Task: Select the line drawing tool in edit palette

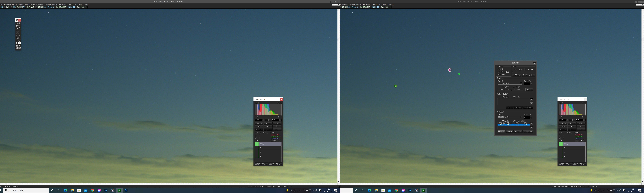Action: point(19,36)
